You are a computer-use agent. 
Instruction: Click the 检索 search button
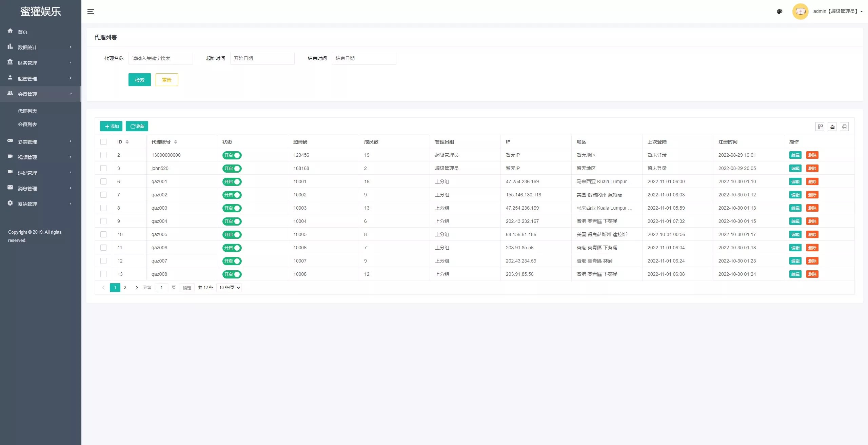tap(140, 80)
